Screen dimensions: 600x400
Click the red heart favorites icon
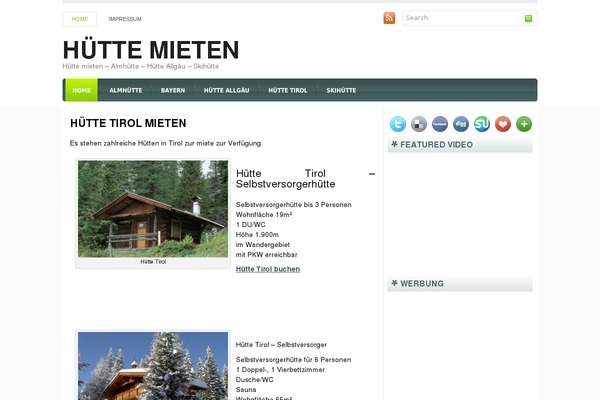[x=503, y=124]
